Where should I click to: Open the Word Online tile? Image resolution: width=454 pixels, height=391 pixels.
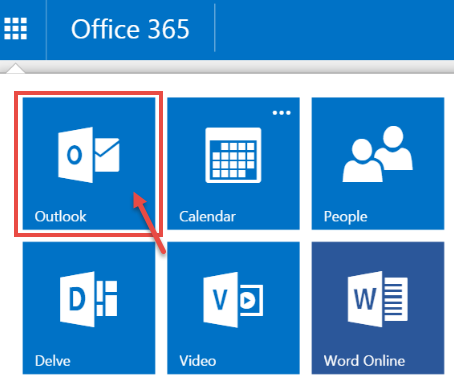(x=378, y=308)
